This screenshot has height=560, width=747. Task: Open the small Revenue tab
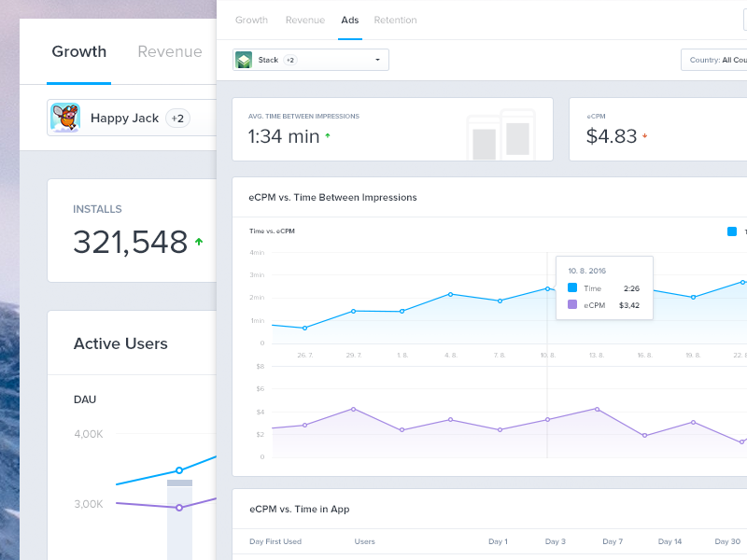point(305,20)
